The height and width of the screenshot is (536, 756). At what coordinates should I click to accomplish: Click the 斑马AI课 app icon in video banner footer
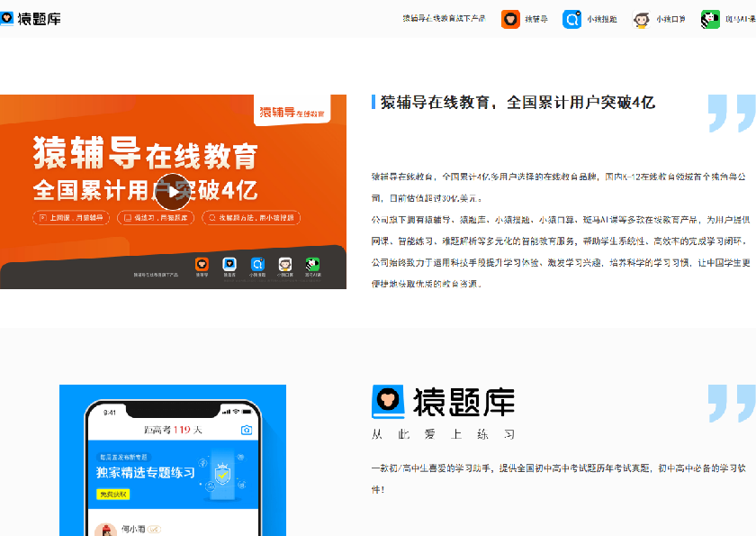tap(313, 265)
